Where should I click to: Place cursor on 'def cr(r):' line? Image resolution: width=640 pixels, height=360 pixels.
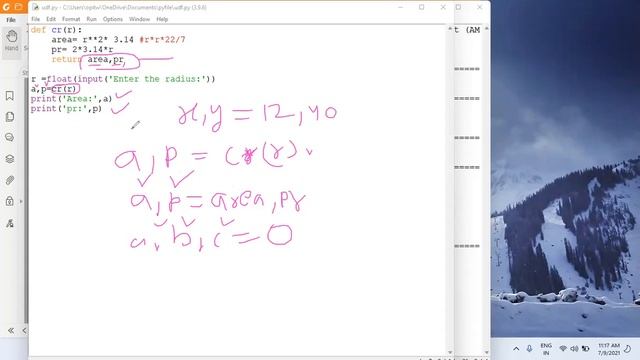point(56,30)
